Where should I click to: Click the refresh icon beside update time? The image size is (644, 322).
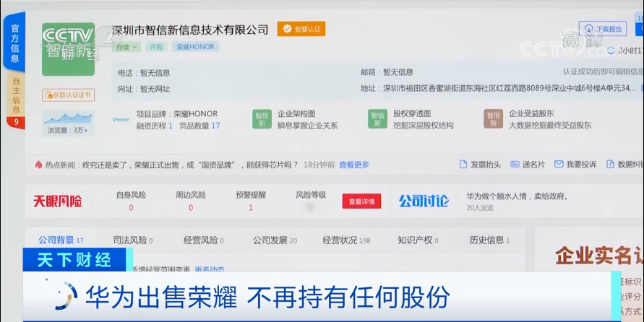pyautogui.click(x=611, y=51)
